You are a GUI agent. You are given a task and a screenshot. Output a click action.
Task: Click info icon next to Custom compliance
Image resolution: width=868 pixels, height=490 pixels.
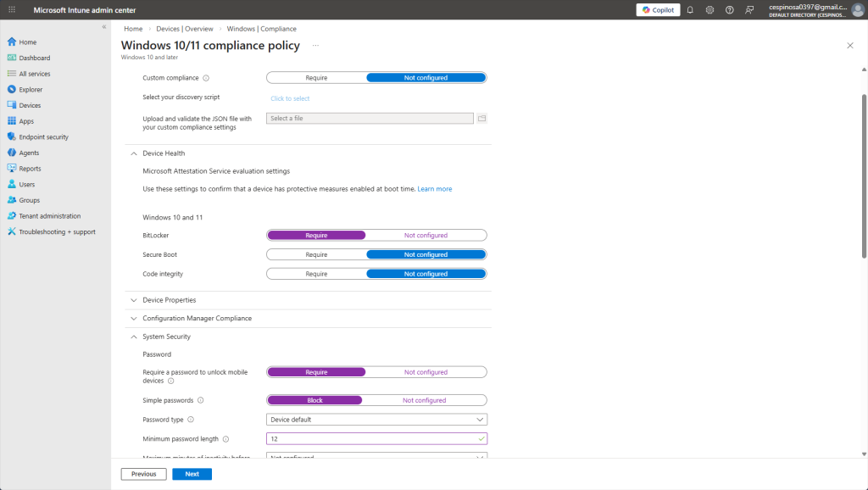click(206, 78)
